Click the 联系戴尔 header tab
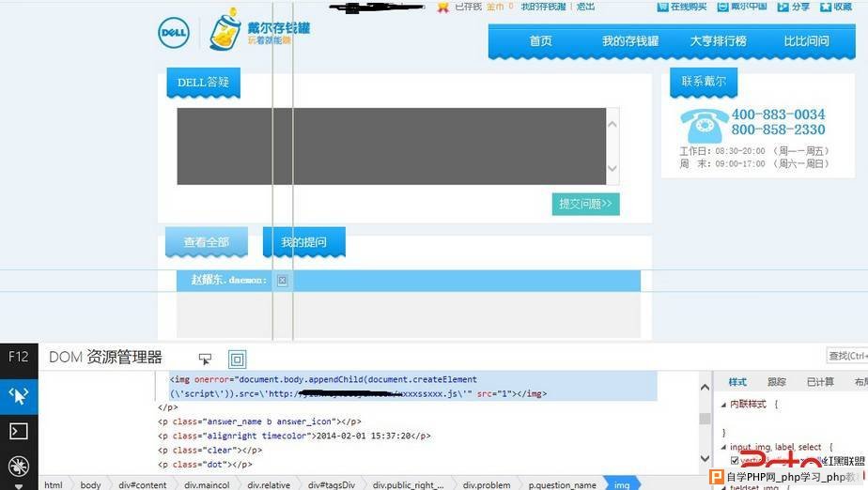The image size is (868, 490). [x=704, y=82]
